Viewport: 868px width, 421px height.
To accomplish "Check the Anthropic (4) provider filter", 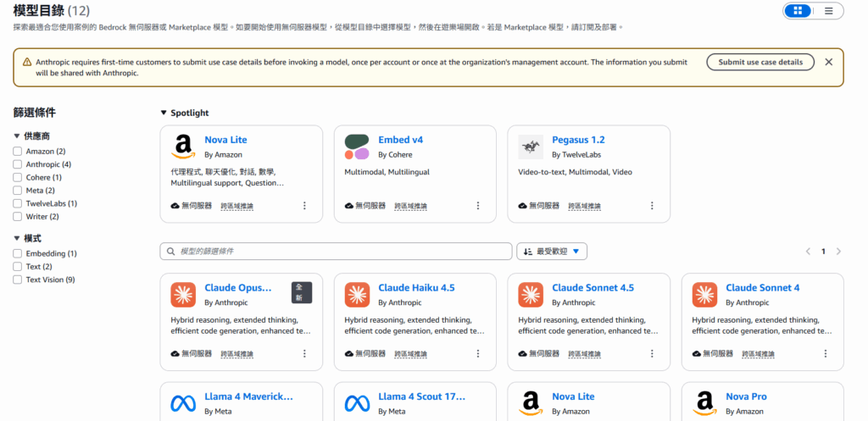I will pyautogui.click(x=18, y=164).
